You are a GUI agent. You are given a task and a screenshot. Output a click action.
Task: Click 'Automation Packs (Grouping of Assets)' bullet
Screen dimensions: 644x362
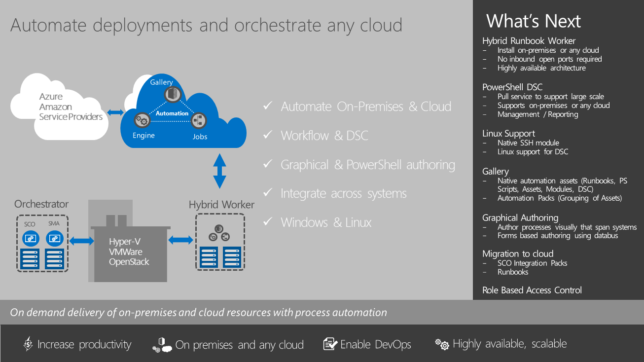pos(560,198)
